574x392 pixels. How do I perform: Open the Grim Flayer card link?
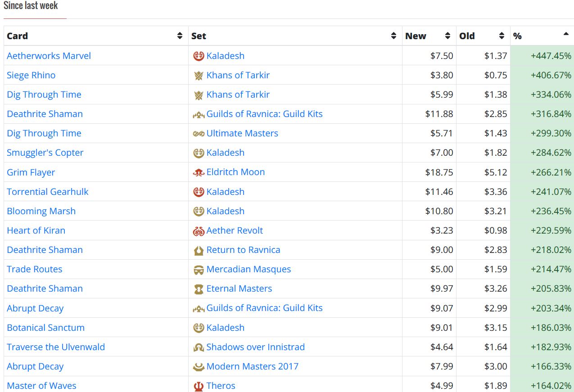coord(31,172)
